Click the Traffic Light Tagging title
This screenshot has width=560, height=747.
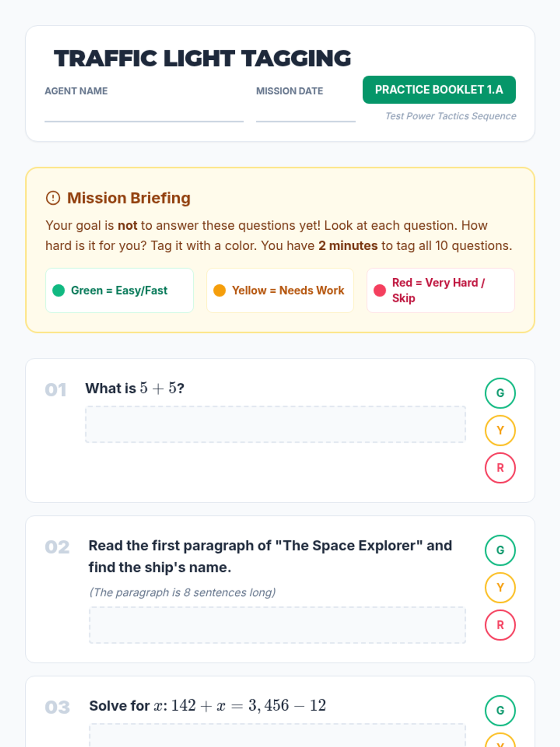pyautogui.click(x=202, y=59)
